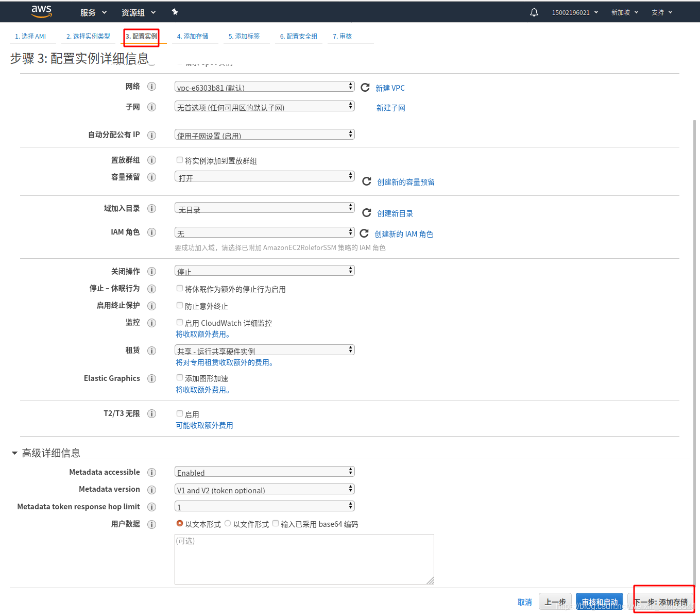Screen dimensions: 700x616
Task: Open the IAM 角色 dropdown
Action: pyautogui.click(x=265, y=232)
